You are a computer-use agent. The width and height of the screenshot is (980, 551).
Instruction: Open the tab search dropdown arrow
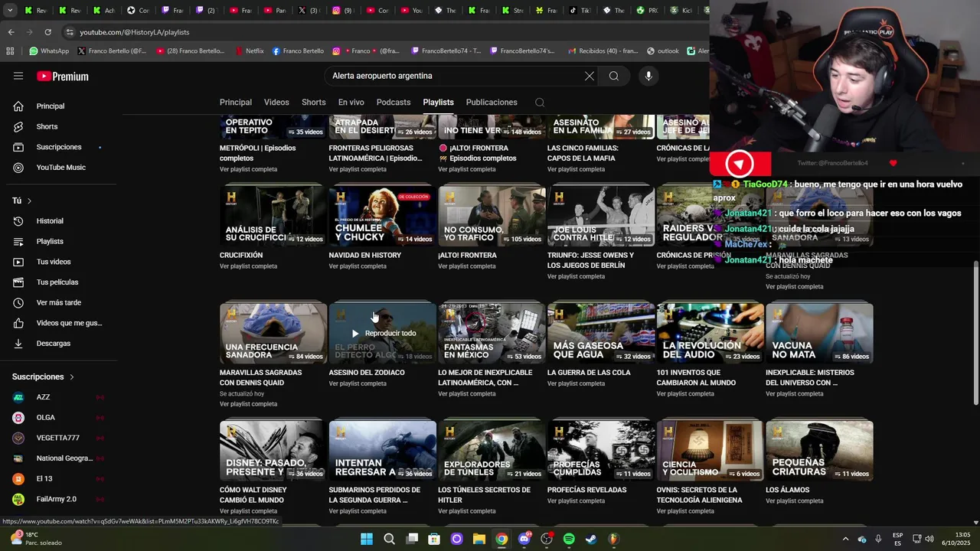click(10, 11)
